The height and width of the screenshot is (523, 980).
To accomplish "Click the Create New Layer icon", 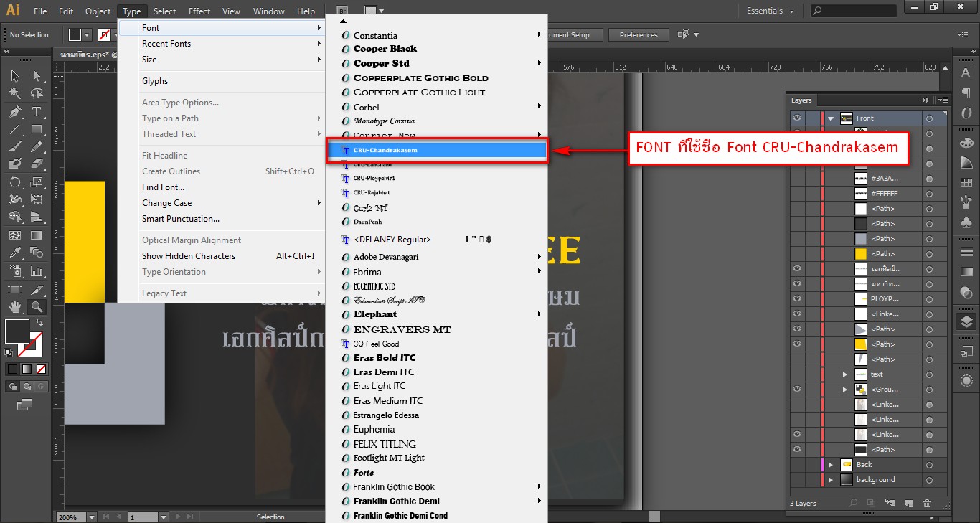I will [908, 504].
